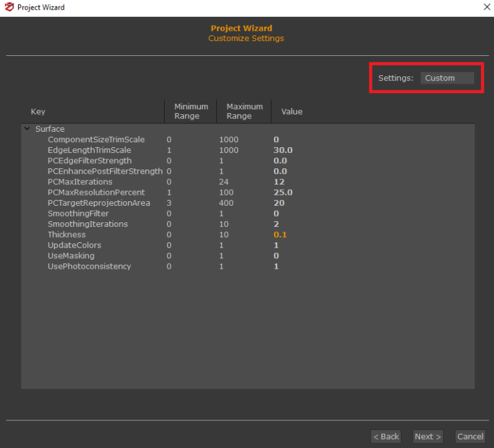
Task: Click the UseMasking value field
Action: [x=276, y=256]
